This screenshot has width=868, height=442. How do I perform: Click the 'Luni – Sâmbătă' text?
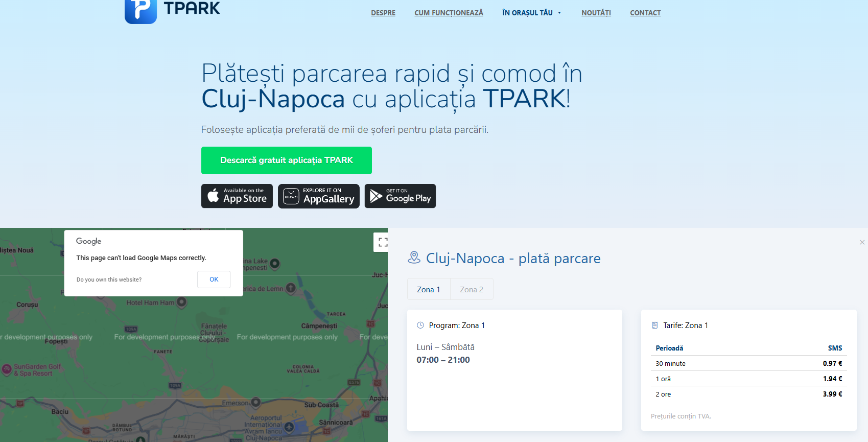click(445, 347)
